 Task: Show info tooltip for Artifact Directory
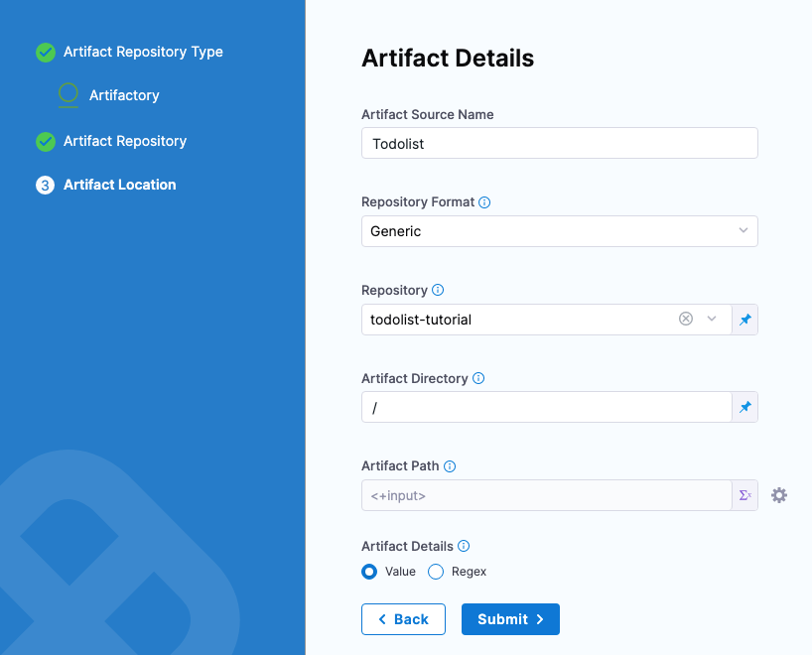pos(478,378)
